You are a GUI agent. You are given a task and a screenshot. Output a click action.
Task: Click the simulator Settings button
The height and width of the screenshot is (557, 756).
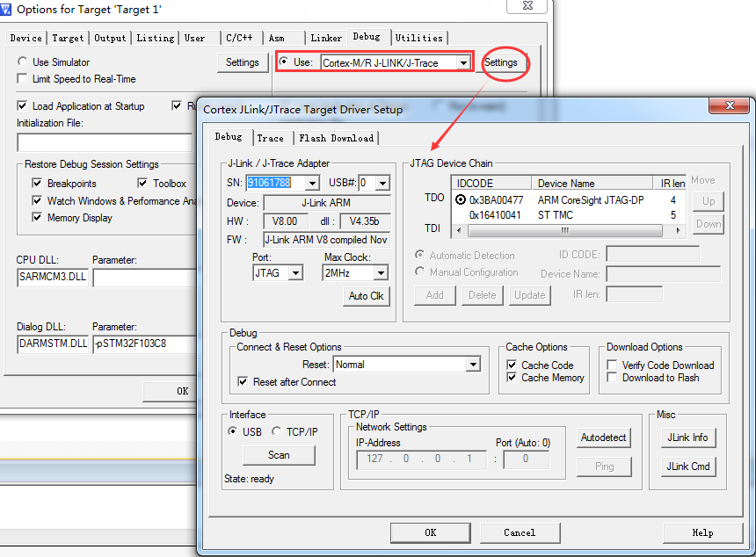[243, 62]
